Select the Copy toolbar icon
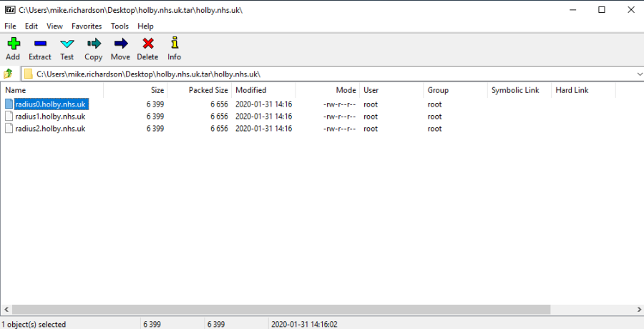 (93, 44)
